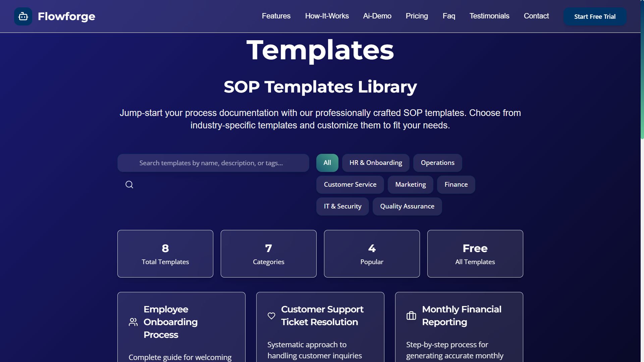Filter templates by HR & Onboarding
The height and width of the screenshot is (362, 644).
point(376,163)
